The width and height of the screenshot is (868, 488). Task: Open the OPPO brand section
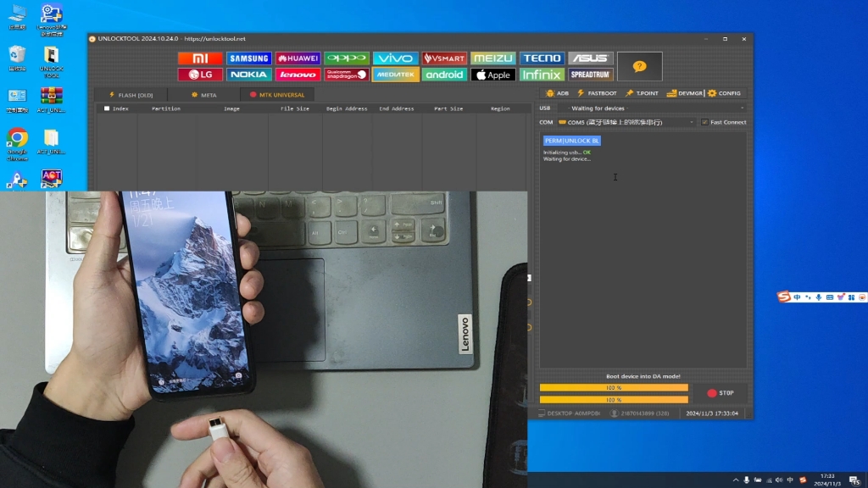click(x=347, y=58)
